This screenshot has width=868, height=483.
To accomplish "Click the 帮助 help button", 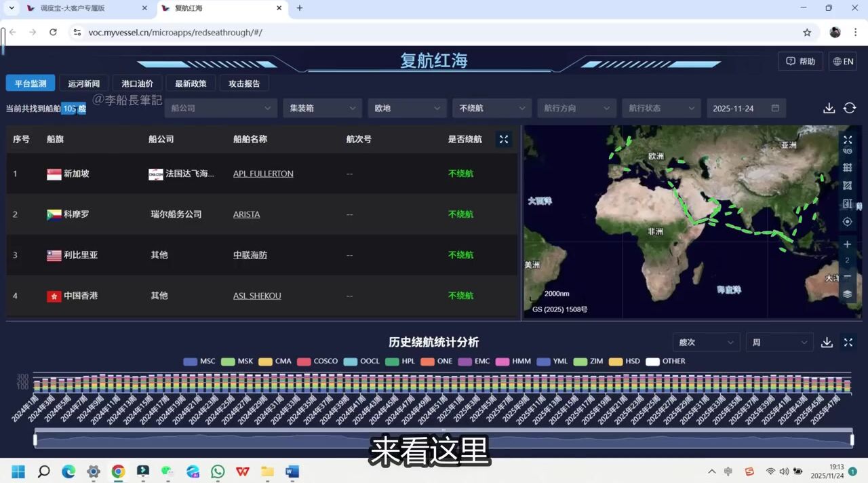I will [800, 61].
